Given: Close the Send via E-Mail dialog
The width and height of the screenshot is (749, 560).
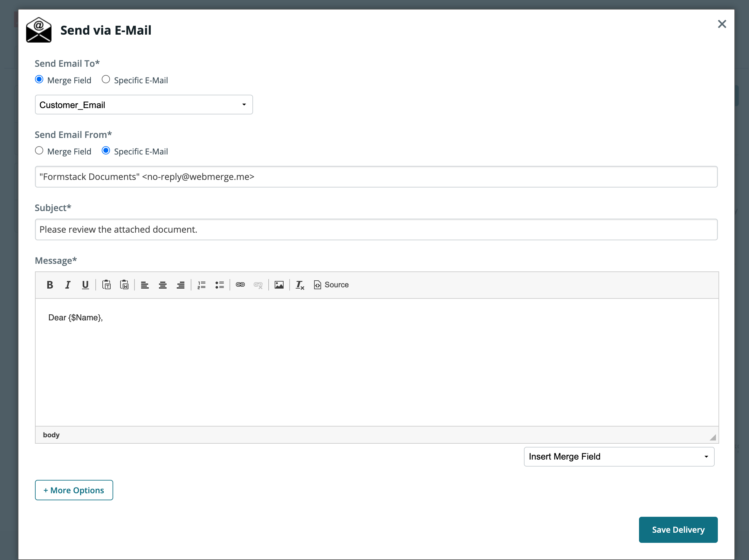Looking at the screenshot, I should [722, 24].
